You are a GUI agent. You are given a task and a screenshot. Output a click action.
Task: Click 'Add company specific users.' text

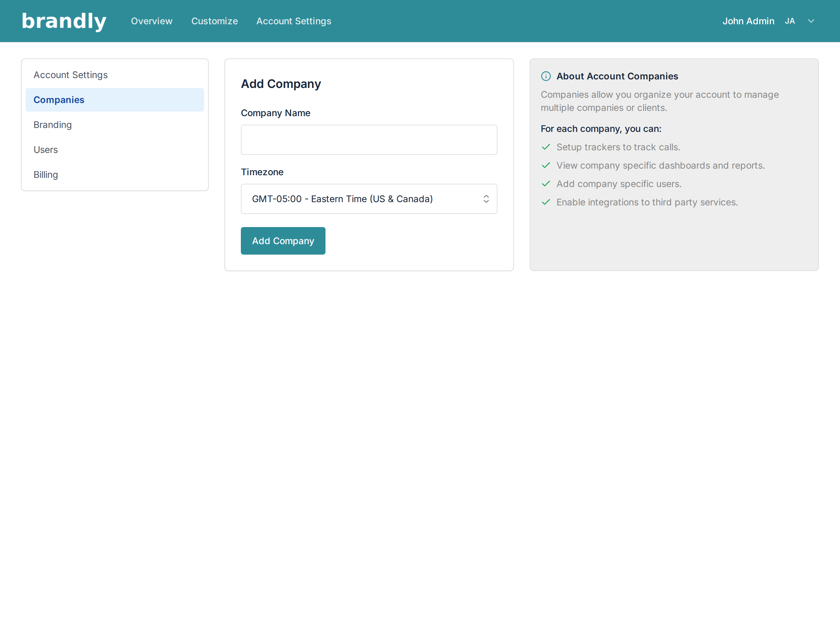pyautogui.click(x=619, y=184)
